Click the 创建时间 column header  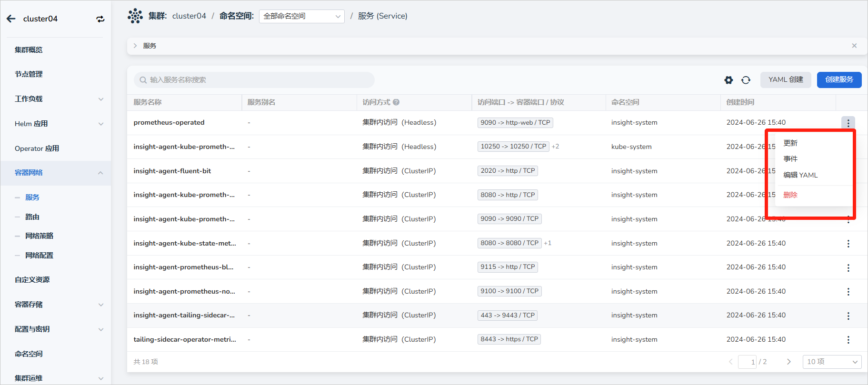(740, 102)
